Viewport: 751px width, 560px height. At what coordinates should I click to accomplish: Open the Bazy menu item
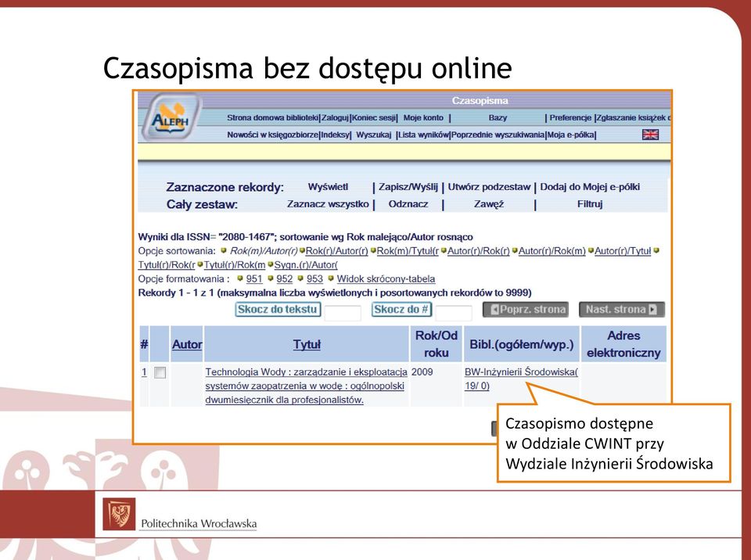tap(498, 117)
